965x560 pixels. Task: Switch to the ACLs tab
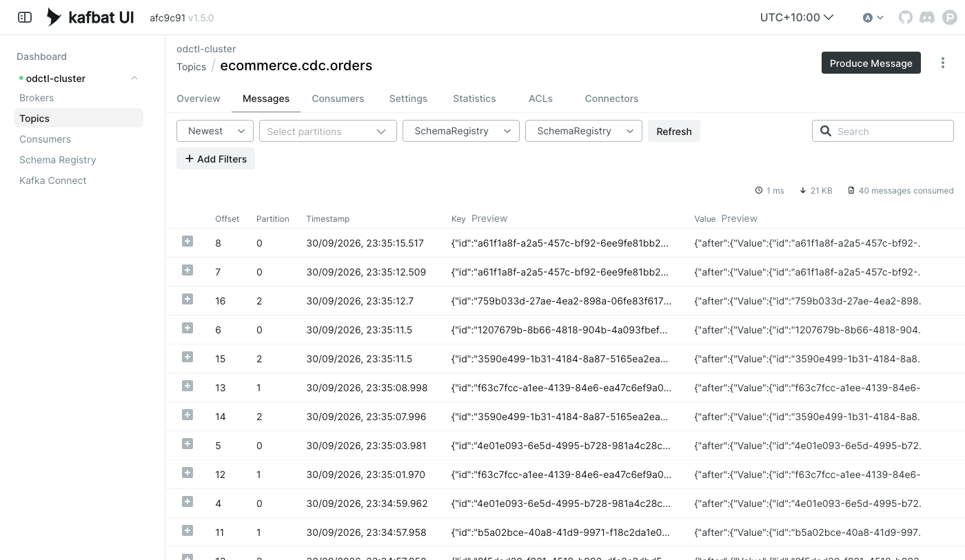(x=540, y=98)
